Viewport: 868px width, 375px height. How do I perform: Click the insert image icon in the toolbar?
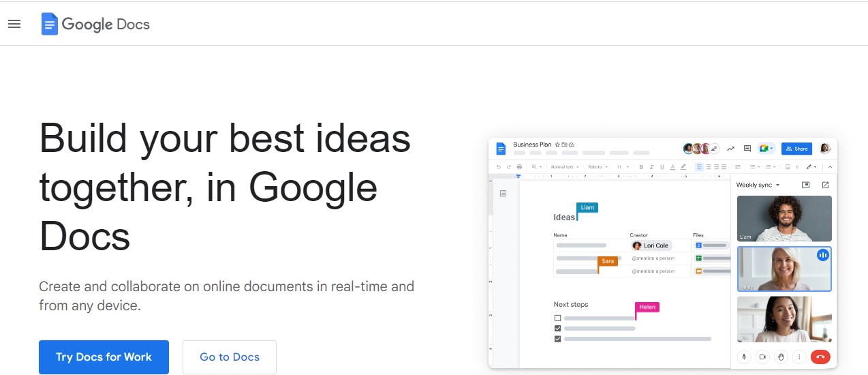pos(788,167)
